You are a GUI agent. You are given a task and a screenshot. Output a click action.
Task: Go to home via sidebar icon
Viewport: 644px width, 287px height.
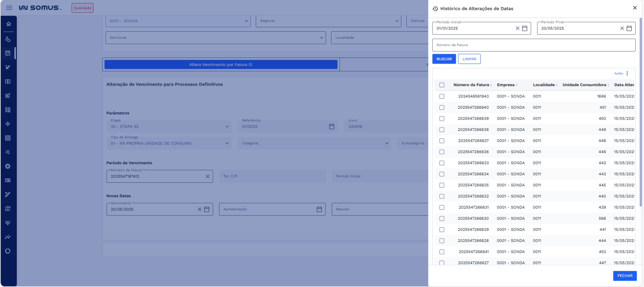coord(8,24)
